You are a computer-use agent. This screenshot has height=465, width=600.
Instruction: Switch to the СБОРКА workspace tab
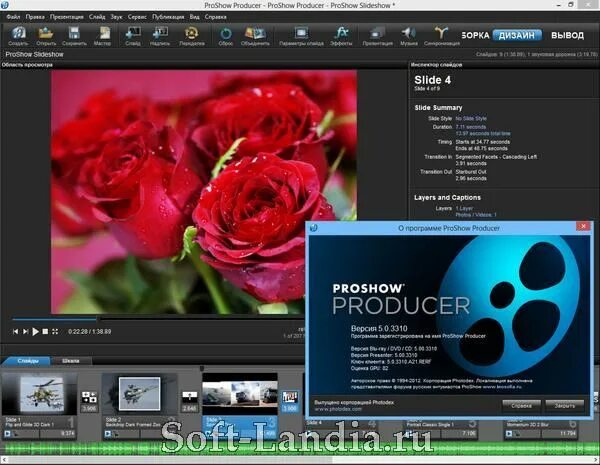point(475,35)
